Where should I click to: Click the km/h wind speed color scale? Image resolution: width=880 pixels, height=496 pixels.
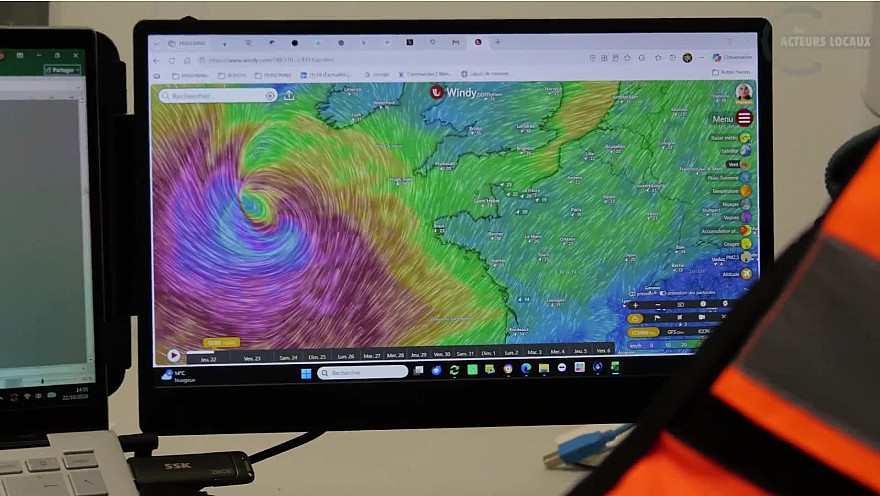665,345
